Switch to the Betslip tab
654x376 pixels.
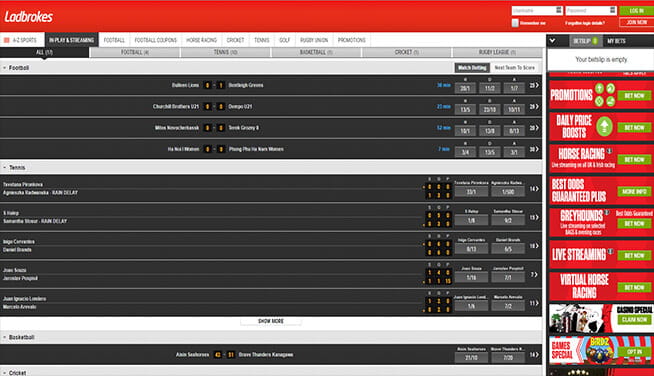(x=585, y=41)
